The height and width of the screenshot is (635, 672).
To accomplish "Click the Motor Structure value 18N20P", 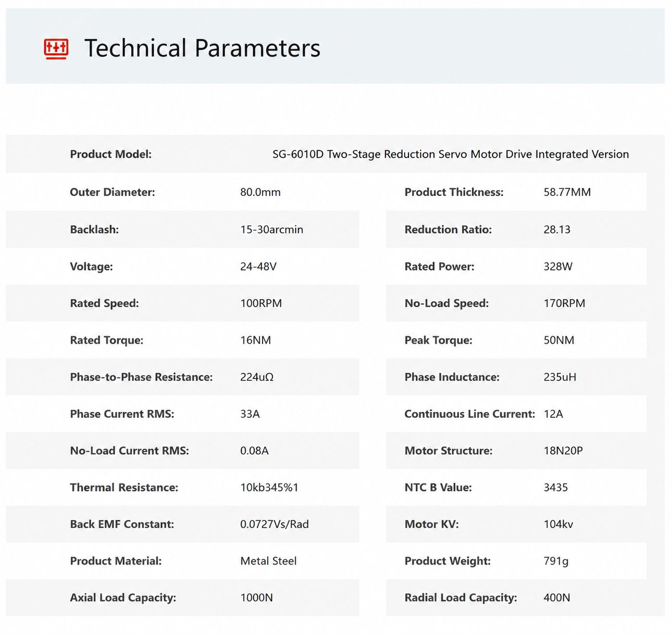I will pyautogui.click(x=563, y=451).
